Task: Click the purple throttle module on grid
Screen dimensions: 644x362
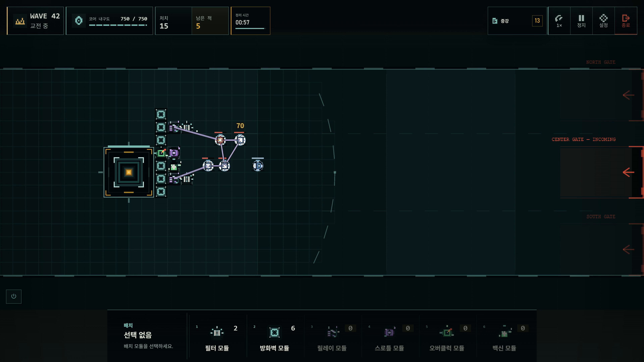Action: pos(174,153)
